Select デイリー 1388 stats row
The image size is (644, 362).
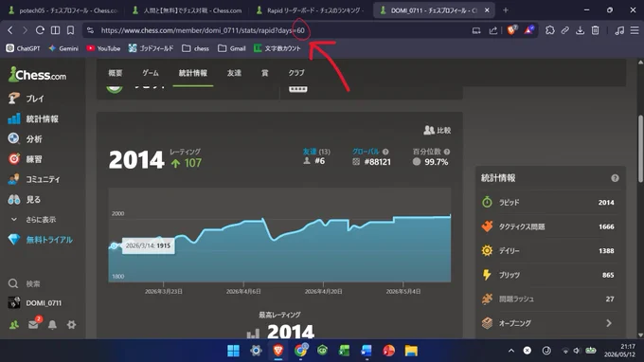coord(549,250)
